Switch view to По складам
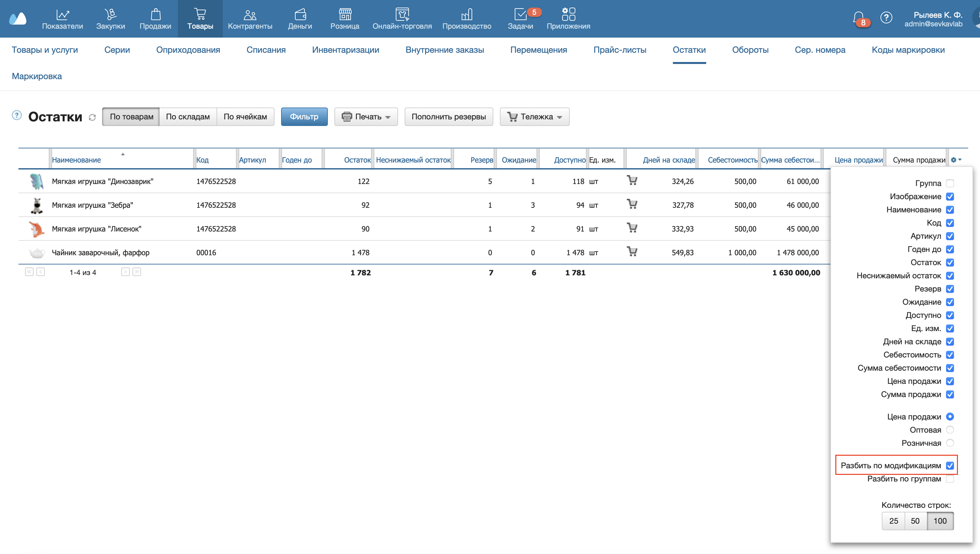The height and width of the screenshot is (554, 980). (x=187, y=117)
